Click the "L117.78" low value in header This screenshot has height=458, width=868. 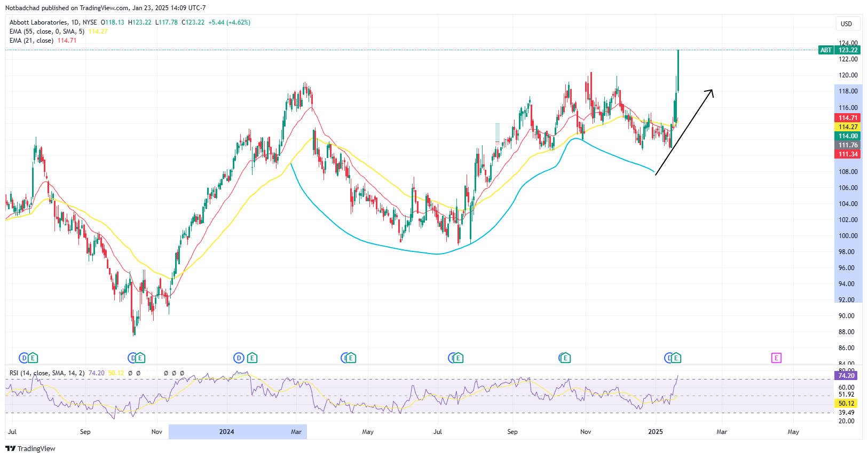pos(166,22)
